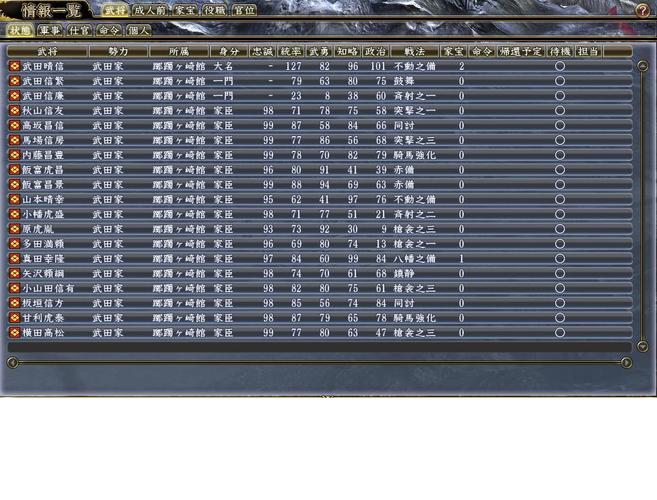Click the vertical scrollbar on the right edge
Viewport: 657px width, 500px height.
643,200
